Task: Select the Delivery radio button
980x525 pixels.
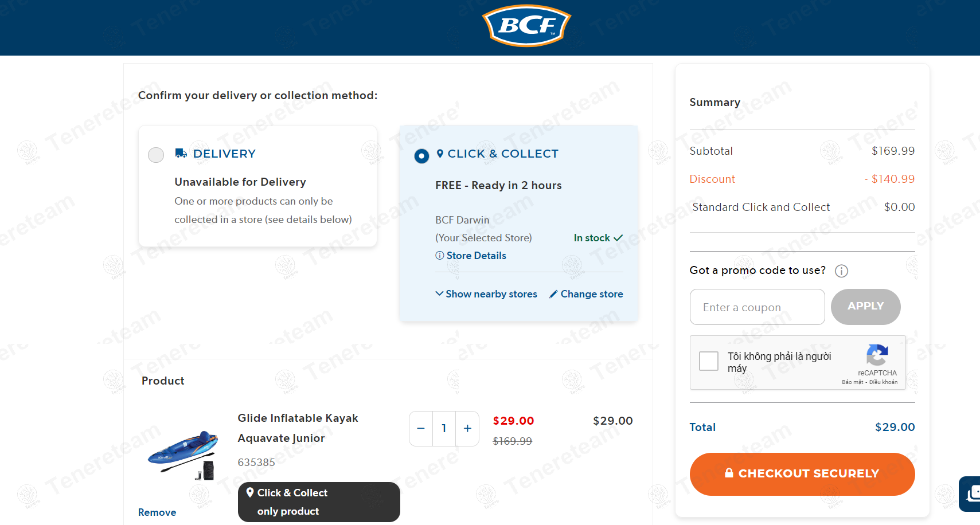Action: coord(156,155)
